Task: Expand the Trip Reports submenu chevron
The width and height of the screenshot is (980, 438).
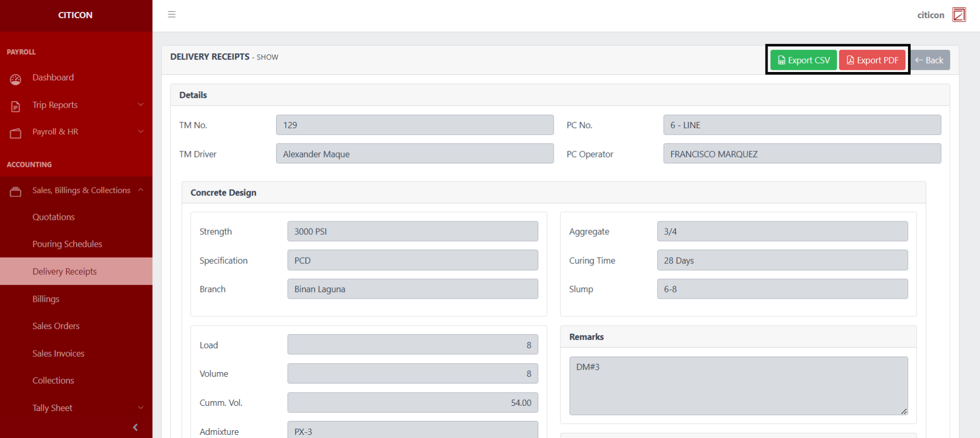Action: (x=141, y=105)
